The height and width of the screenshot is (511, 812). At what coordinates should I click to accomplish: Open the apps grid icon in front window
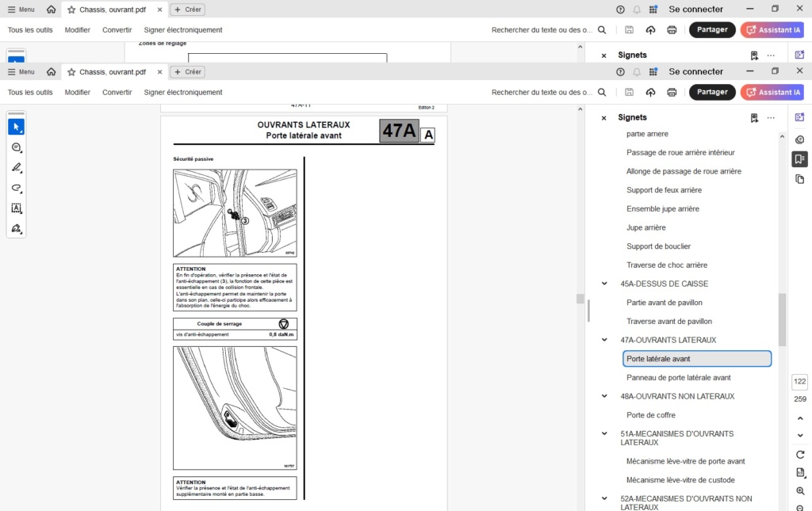653,72
